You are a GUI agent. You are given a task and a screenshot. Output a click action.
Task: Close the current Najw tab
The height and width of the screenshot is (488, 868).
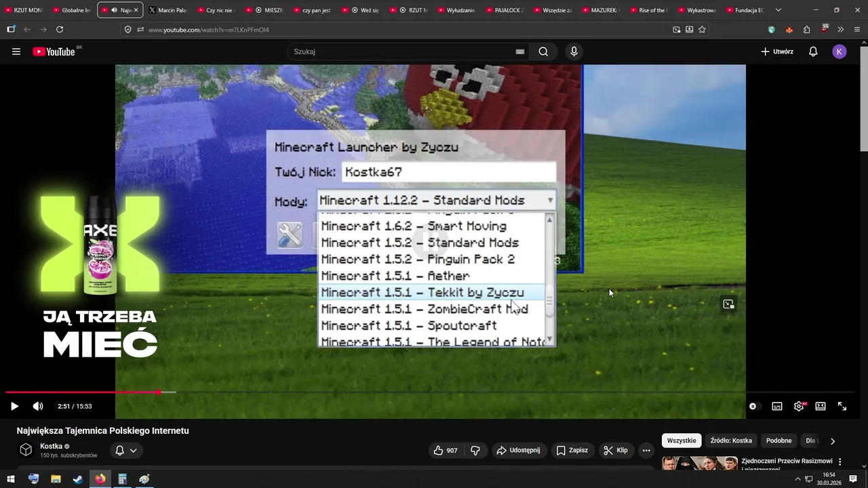click(136, 10)
